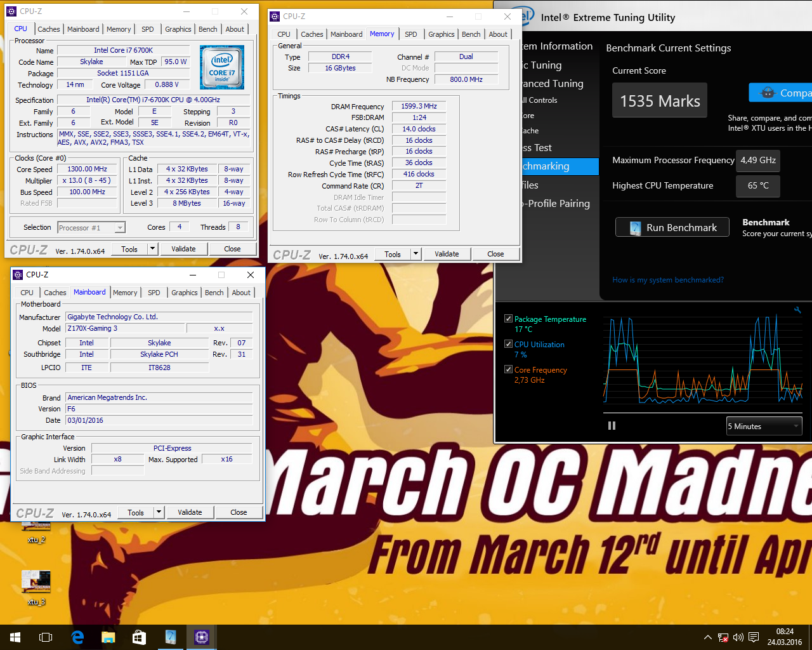Screen dimensions: 812x650
Task: Click the 4,49 GHz maximum frequency value
Action: click(x=758, y=160)
